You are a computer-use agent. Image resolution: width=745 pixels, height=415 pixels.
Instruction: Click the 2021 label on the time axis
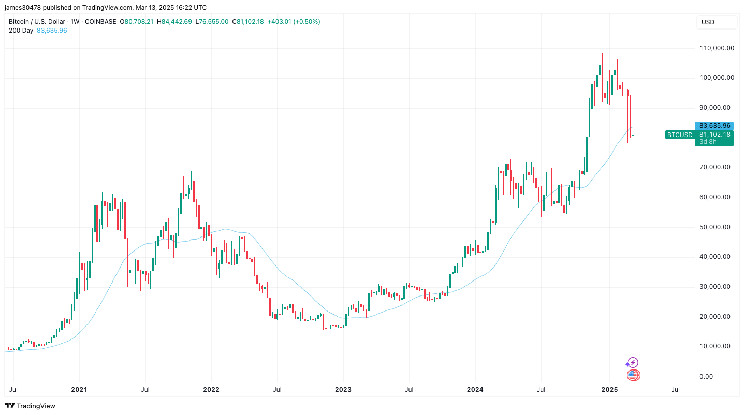pyautogui.click(x=79, y=390)
